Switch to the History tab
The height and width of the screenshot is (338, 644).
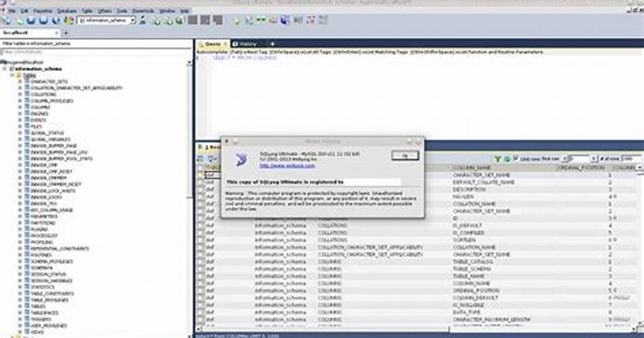(x=245, y=44)
